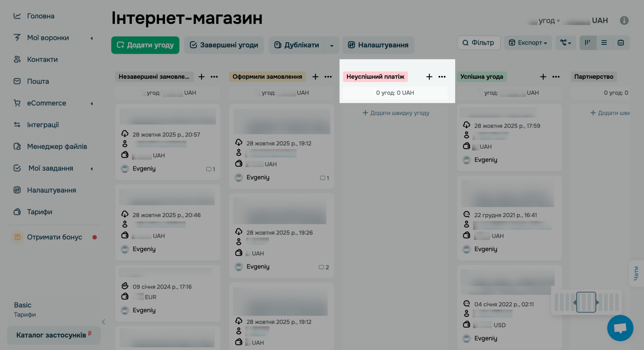Add deal to Оформили замовлення column
Image resolution: width=644 pixels, height=350 pixels.
(x=315, y=77)
